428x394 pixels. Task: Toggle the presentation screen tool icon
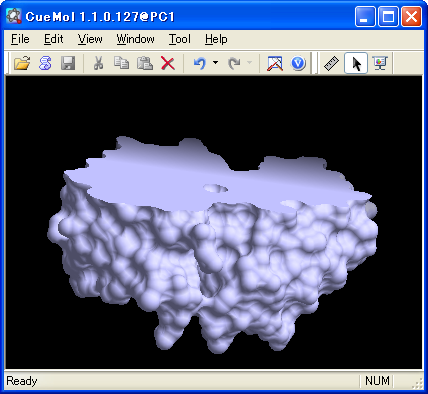tap(380, 63)
